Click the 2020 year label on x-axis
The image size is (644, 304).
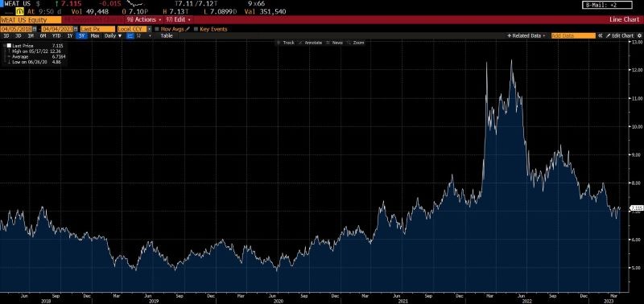[x=279, y=300]
